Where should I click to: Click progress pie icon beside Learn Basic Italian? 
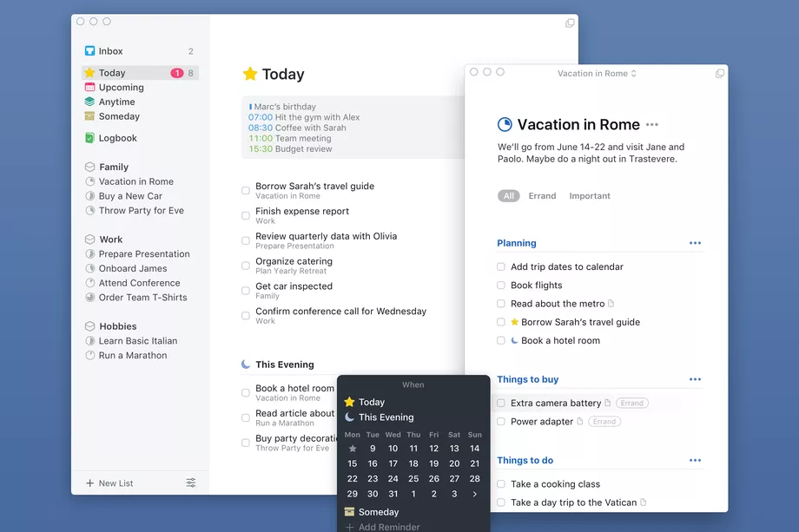pyautogui.click(x=90, y=341)
